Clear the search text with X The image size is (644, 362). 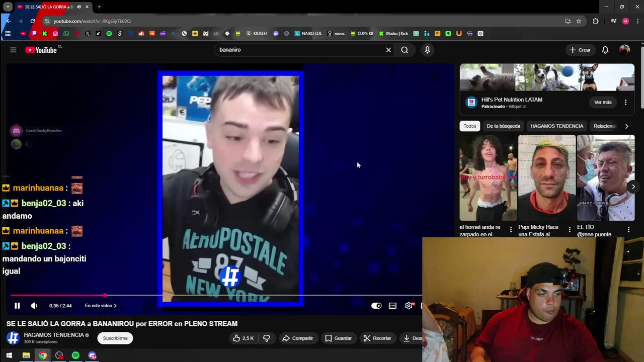388,50
